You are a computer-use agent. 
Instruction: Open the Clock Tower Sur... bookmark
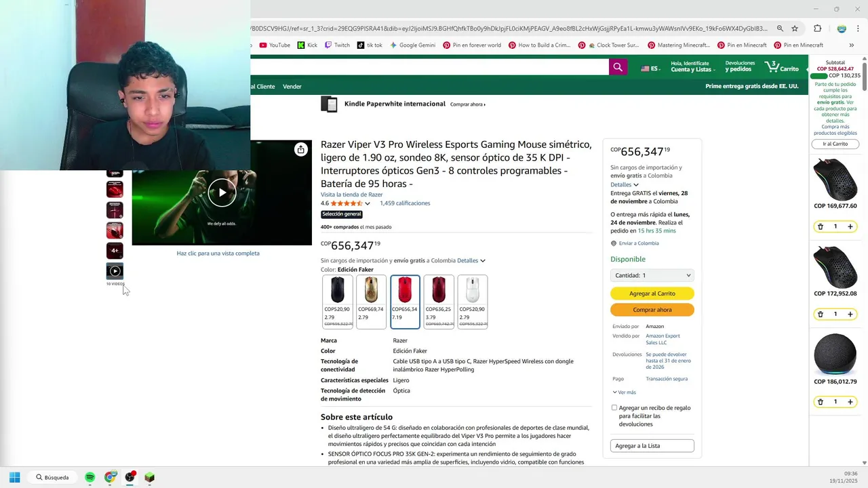[608, 45]
